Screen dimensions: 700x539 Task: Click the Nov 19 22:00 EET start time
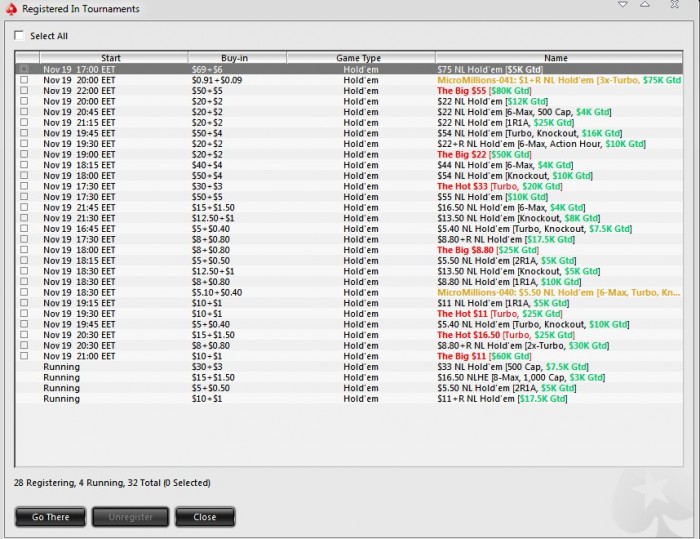click(x=79, y=91)
